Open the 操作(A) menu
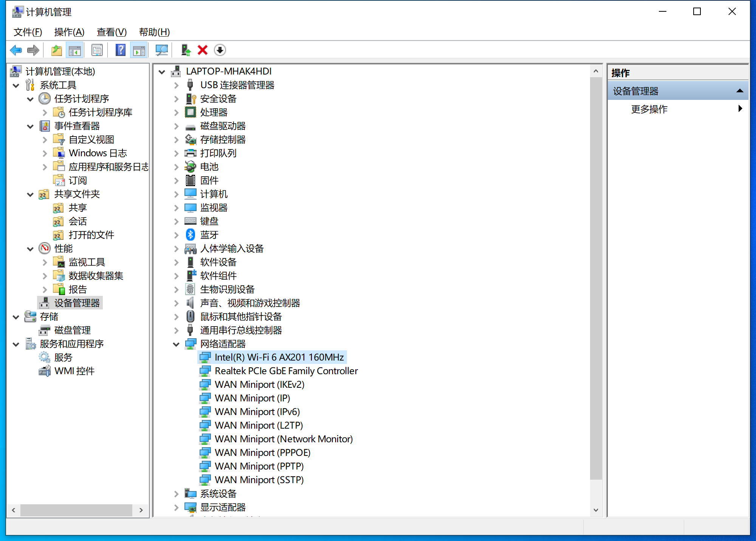 pyautogui.click(x=69, y=32)
